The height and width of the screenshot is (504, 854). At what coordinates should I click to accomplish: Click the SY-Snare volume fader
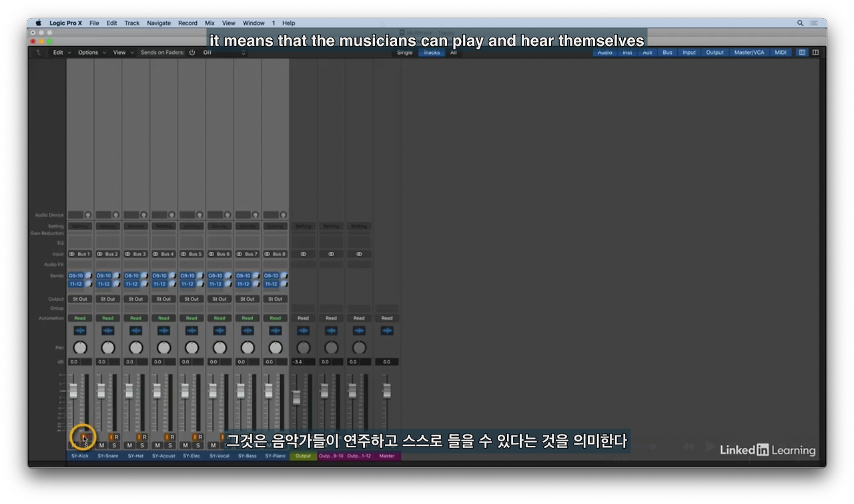[101, 391]
